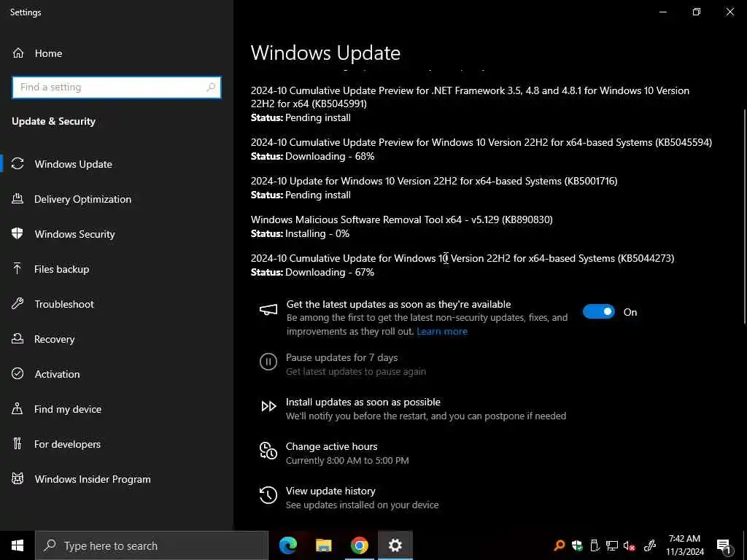Click the history icon for update history
Image resolution: width=747 pixels, height=560 pixels.
coord(268,495)
